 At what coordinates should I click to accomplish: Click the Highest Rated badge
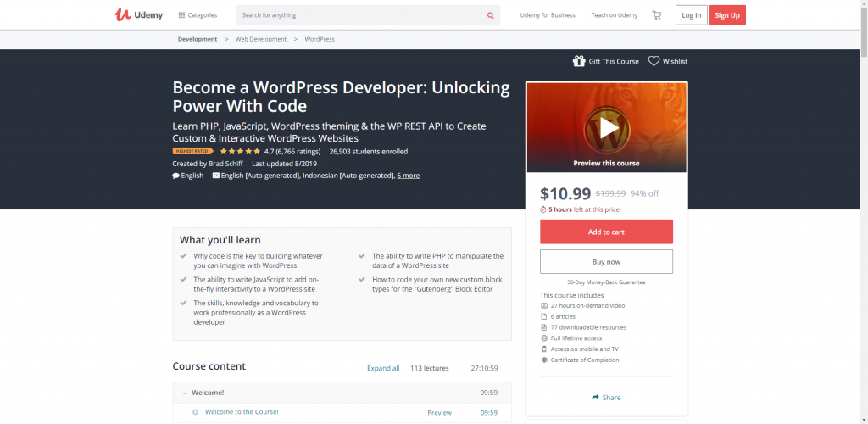[x=192, y=151]
